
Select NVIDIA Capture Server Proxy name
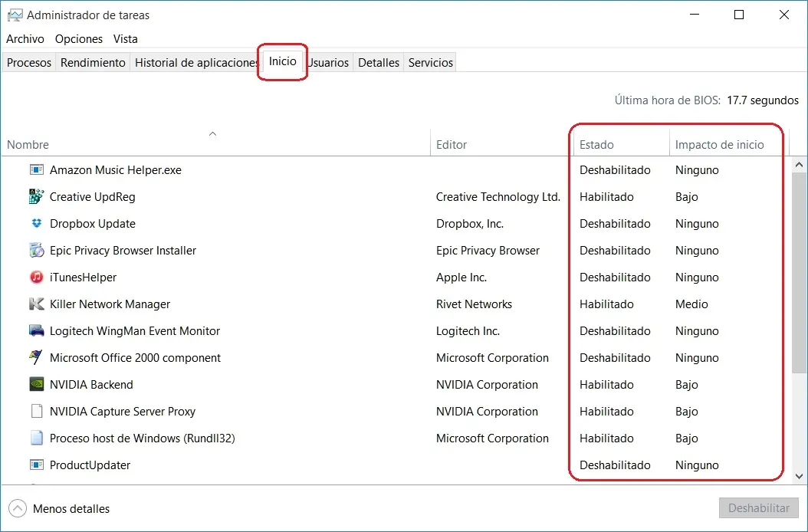tap(122, 412)
